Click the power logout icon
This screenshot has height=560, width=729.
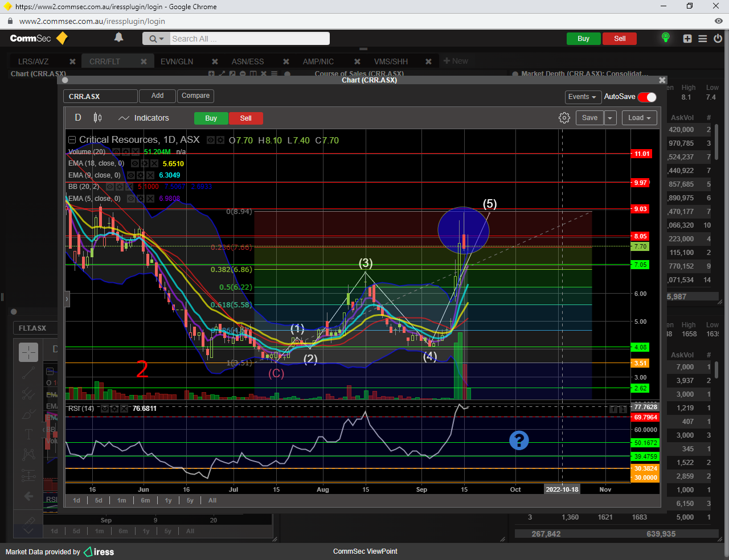click(x=718, y=39)
